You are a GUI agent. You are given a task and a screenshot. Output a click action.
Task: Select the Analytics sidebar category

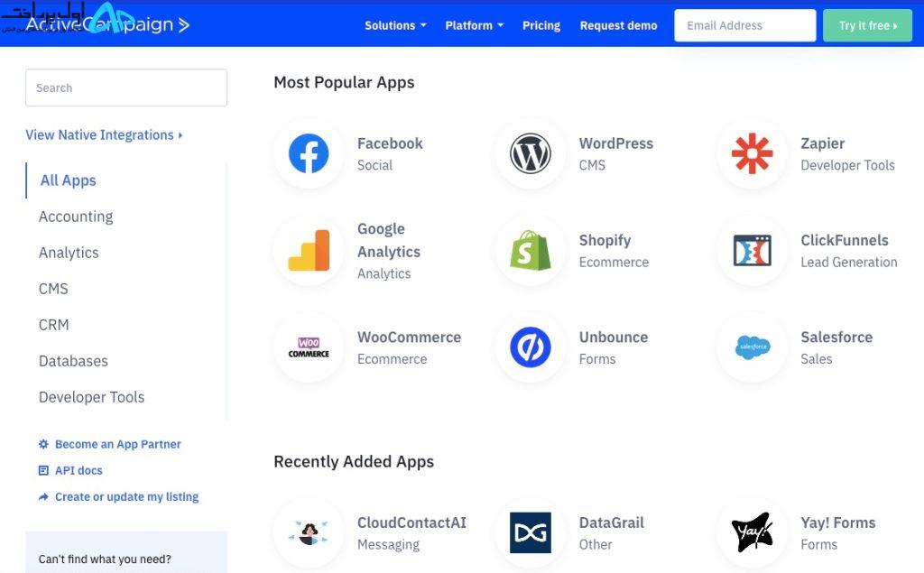69,253
